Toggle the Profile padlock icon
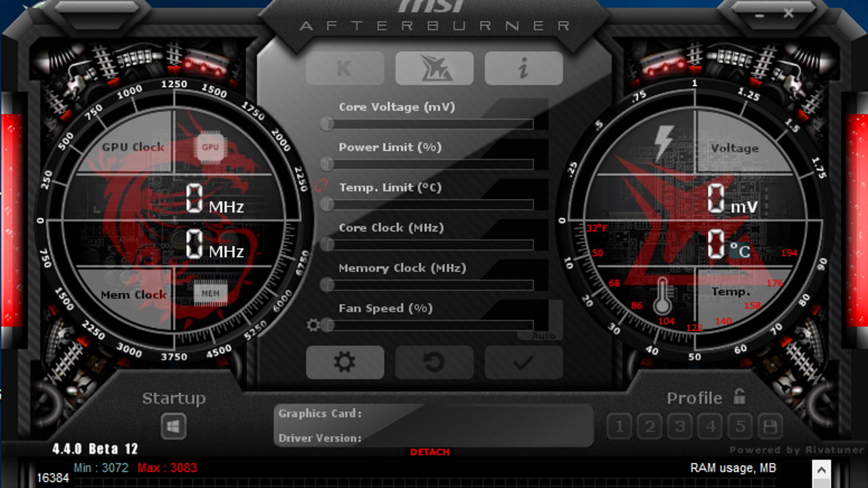Image resolution: width=868 pixels, height=488 pixels. pyautogui.click(x=739, y=396)
